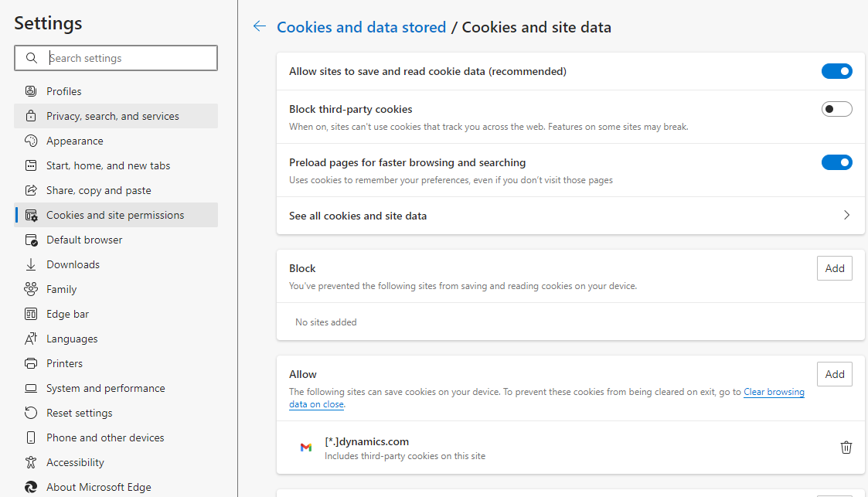Open Cookies and data stored breadcrumb link

pos(361,26)
